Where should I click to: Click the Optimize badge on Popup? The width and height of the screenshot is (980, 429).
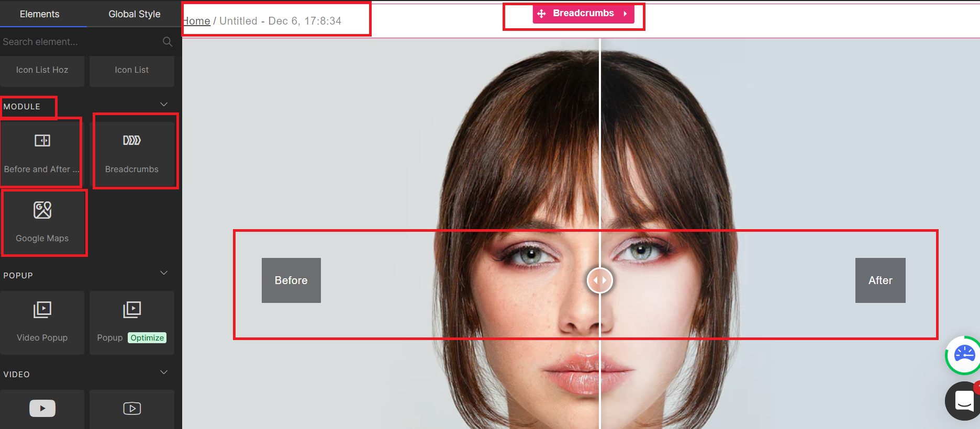[147, 338]
